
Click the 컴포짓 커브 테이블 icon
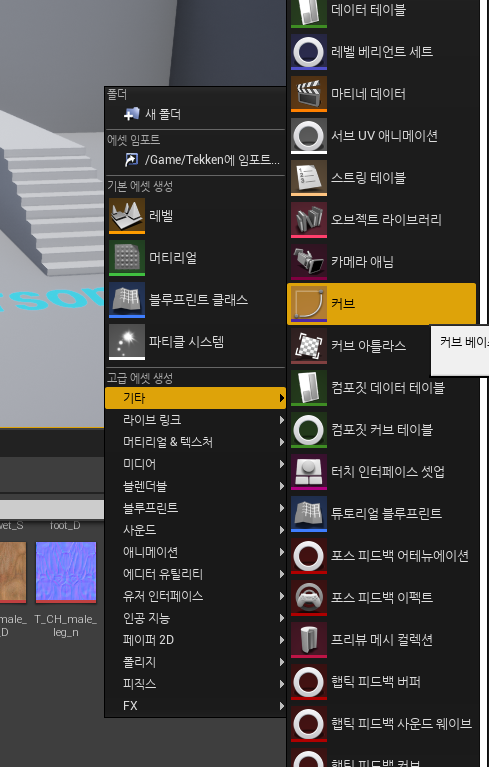(309, 430)
